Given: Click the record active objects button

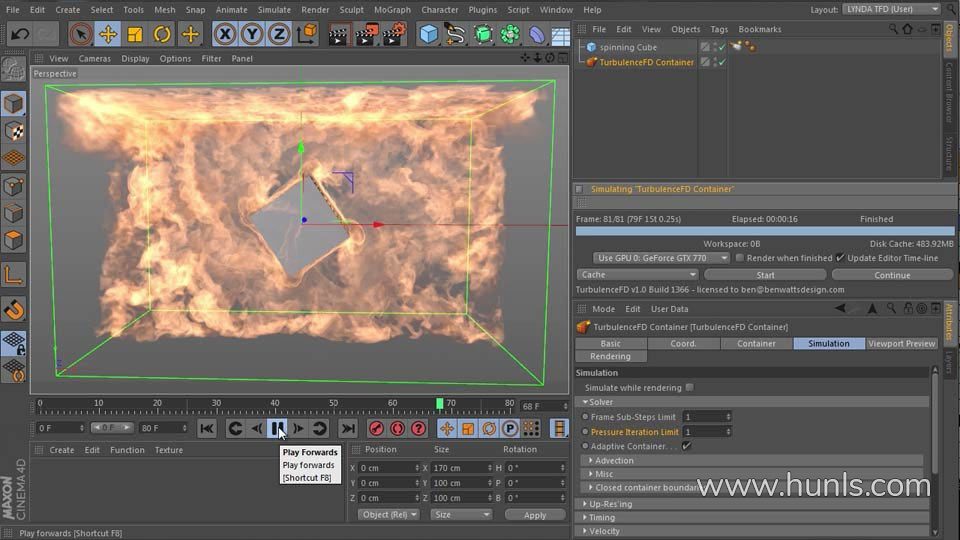Looking at the screenshot, I should coord(377,429).
